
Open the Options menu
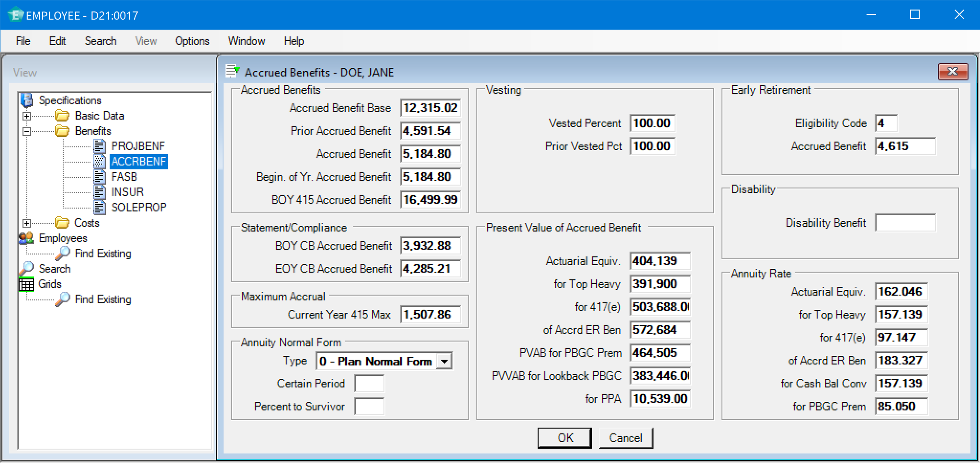[x=192, y=41]
